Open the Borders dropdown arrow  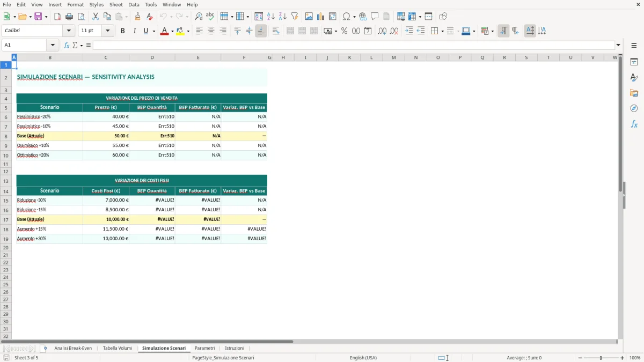(x=442, y=31)
